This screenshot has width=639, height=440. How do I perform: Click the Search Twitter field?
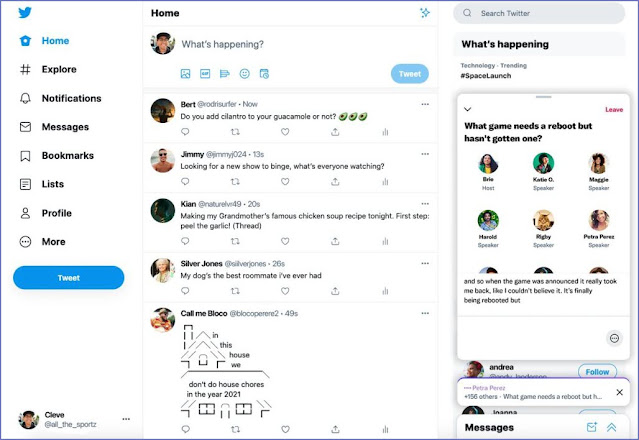pos(539,13)
